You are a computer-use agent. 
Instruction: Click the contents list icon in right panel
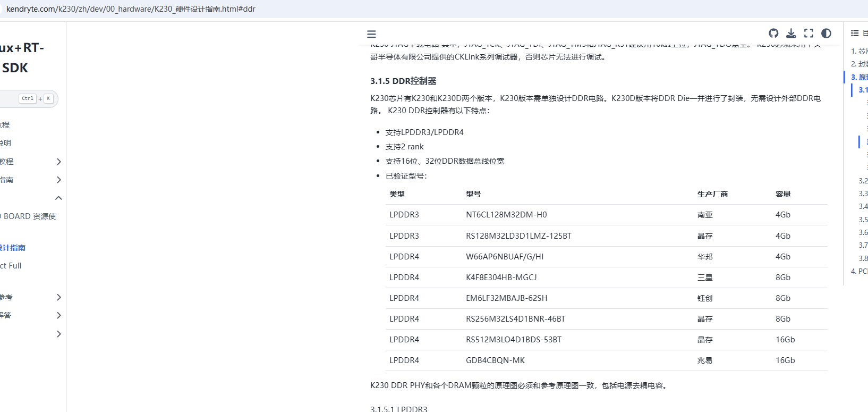point(855,33)
